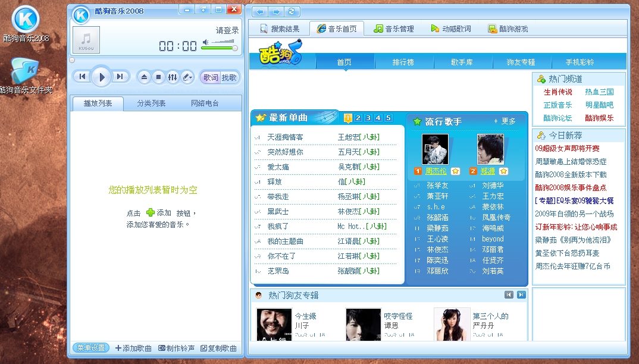Expand 流行歌手 with + 更多

(505, 121)
